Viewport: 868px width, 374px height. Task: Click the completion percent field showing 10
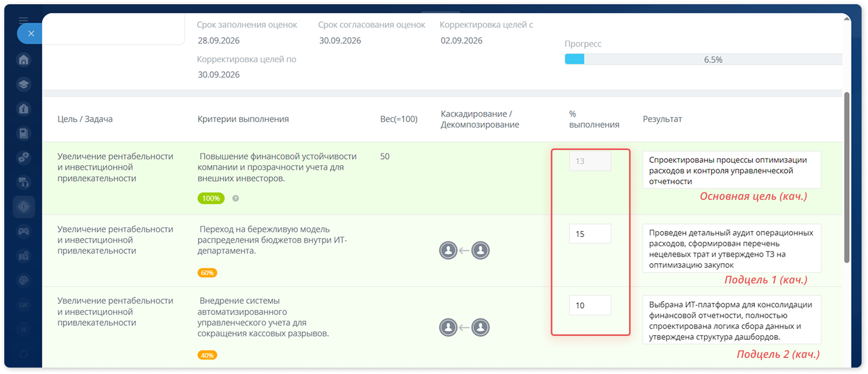[x=590, y=305]
